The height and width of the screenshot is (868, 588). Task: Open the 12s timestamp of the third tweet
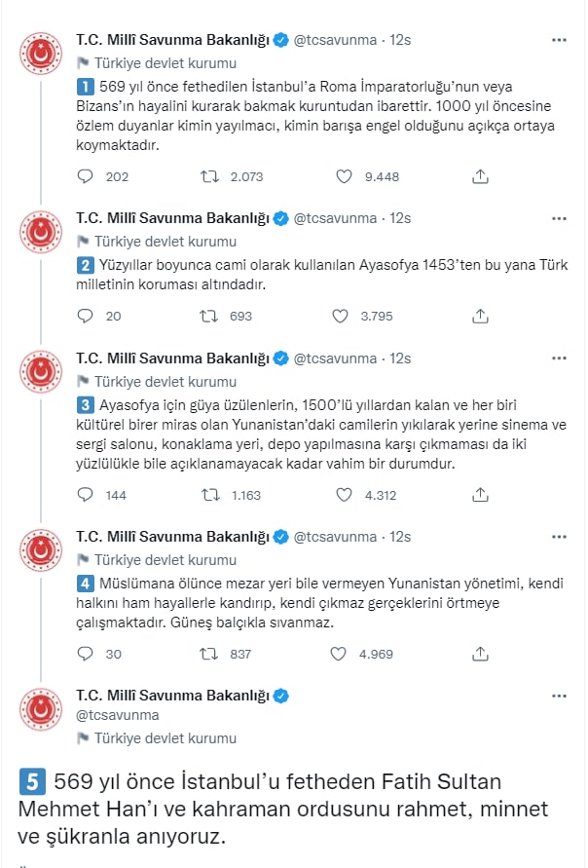400,359
